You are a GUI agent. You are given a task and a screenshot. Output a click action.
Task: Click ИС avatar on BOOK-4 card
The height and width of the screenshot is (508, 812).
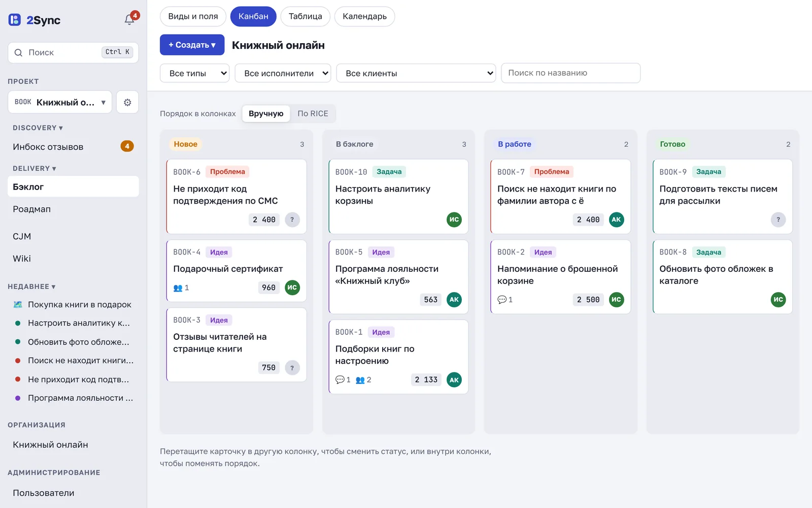coord(292,288)
